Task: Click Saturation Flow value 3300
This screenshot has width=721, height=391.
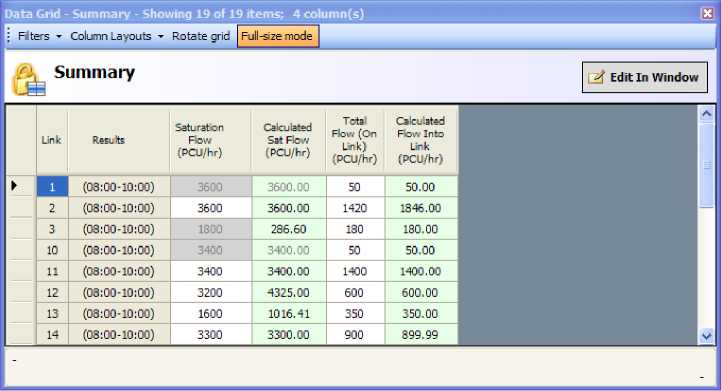Action: (211, 334)
